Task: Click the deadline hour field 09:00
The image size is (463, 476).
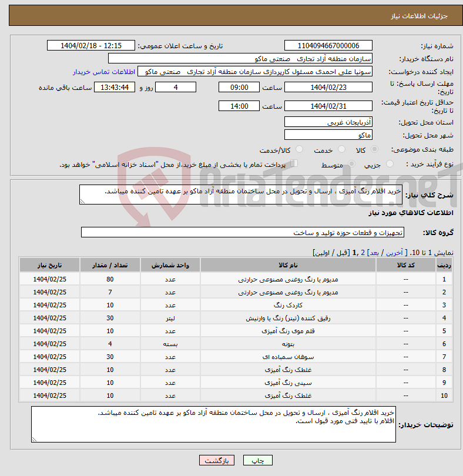Action: 239,87
